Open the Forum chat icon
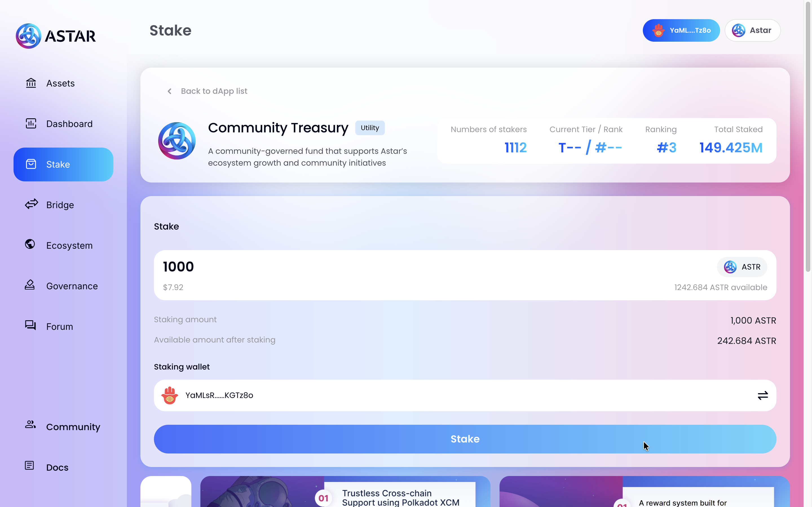The width and height of the screenshot is (812, 507). tap(30, 325)
